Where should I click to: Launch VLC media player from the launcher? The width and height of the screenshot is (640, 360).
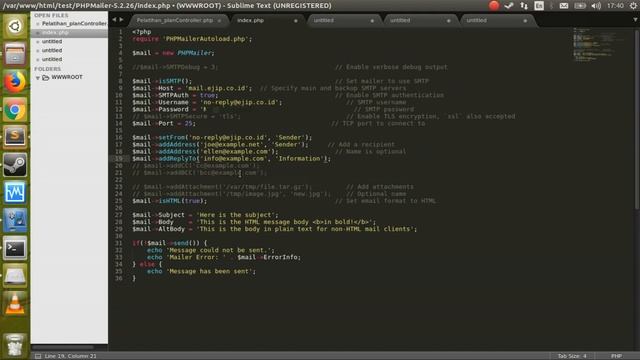point(15,303)
